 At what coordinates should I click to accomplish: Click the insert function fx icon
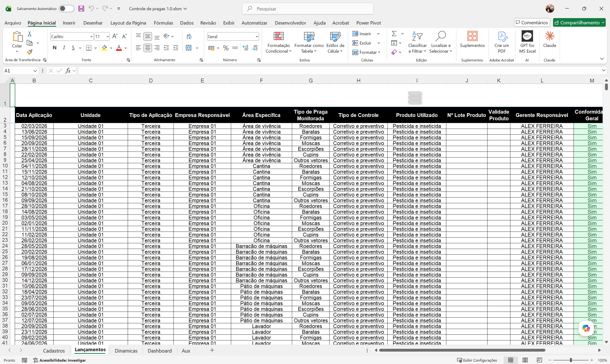(x=68, y=71)
